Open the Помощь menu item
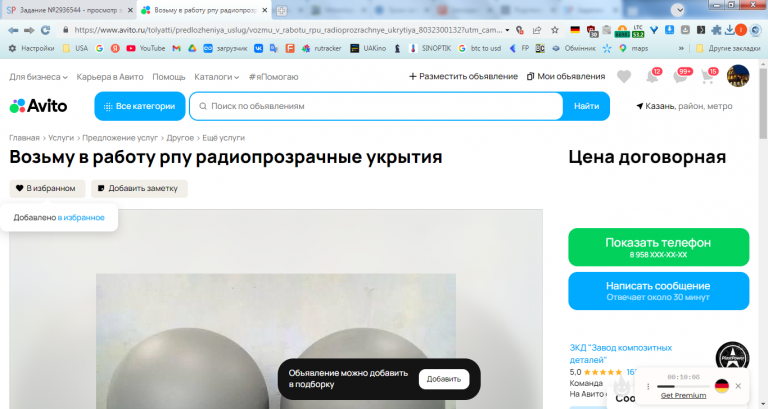Viewport: 768px width, 409px height. (168, 77)
